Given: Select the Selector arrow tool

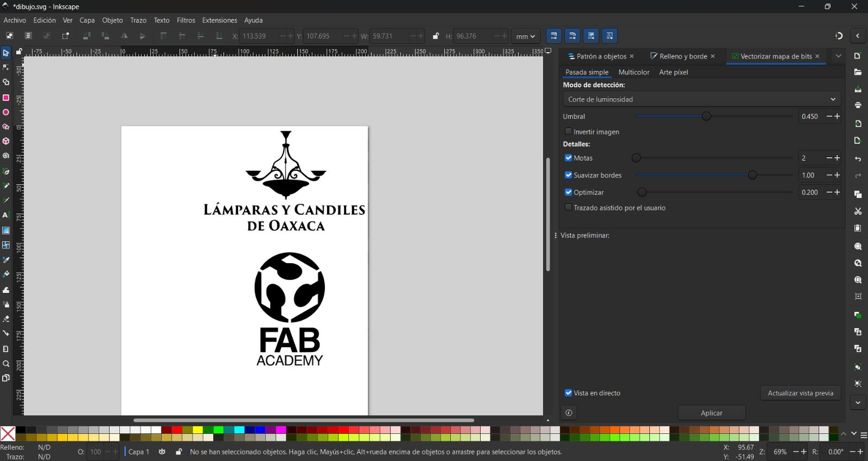Looking at the screenshot, I should 6,53.
